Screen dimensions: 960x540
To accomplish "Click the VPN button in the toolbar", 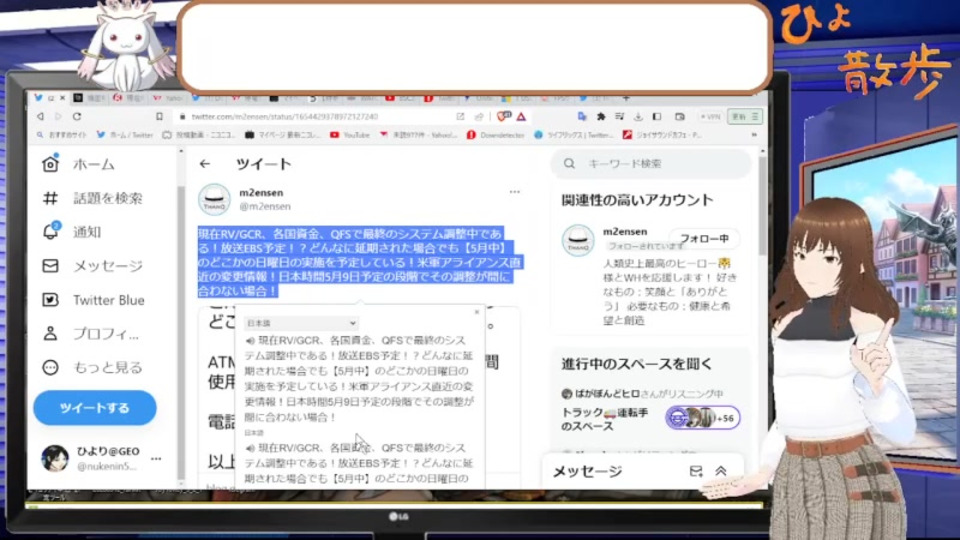I will click(710, 116).
